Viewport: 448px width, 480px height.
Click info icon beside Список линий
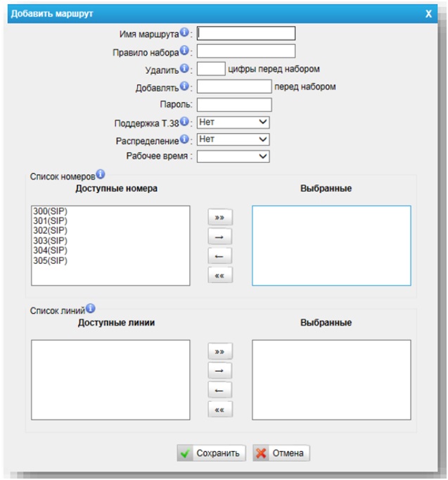click(91, 308)
